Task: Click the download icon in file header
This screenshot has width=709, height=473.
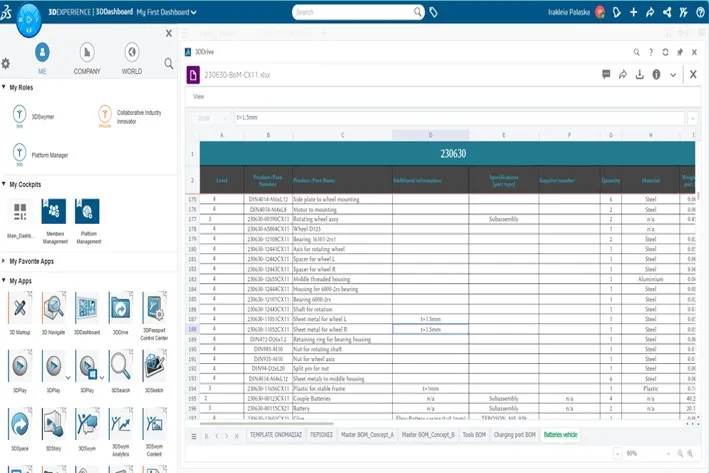Action: coord(639,75)
